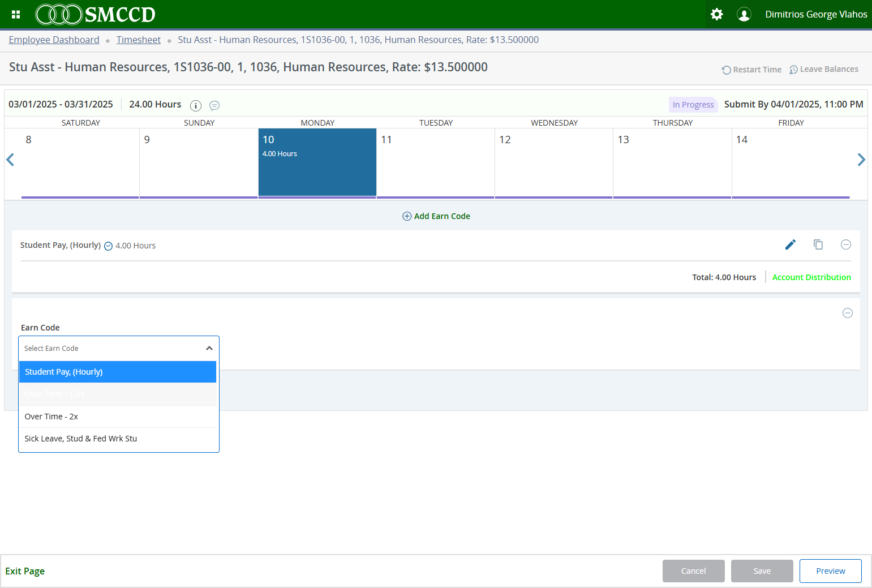This screenshot has width=872, height=588.
Task: Open Leave Balances
Action: point(824,69)
